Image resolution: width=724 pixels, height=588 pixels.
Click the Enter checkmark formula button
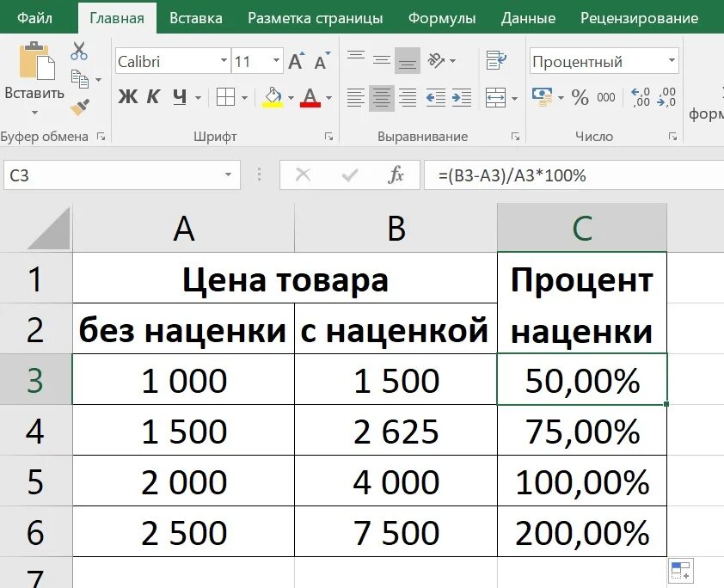[350, 175]
